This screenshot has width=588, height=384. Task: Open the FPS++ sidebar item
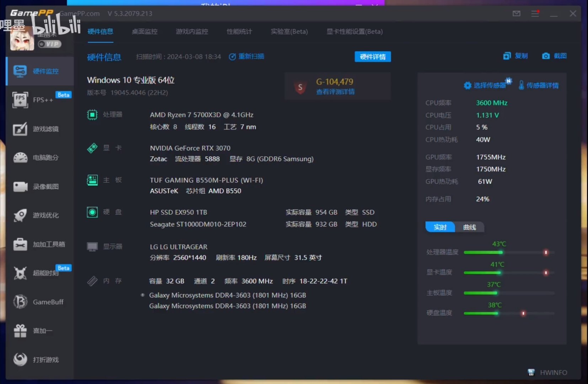tap(40, 100)
